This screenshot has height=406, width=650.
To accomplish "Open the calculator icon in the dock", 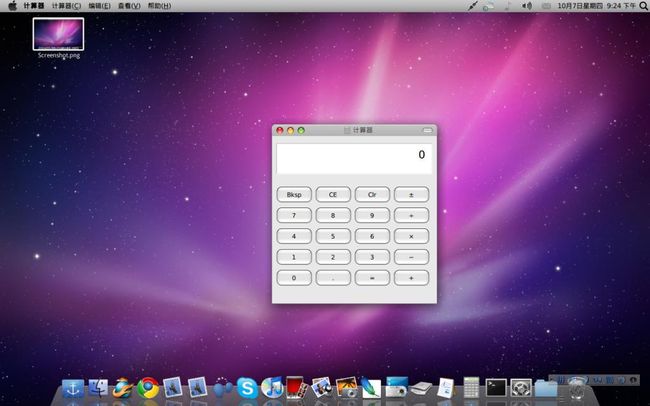I will [x=471, y=388].
